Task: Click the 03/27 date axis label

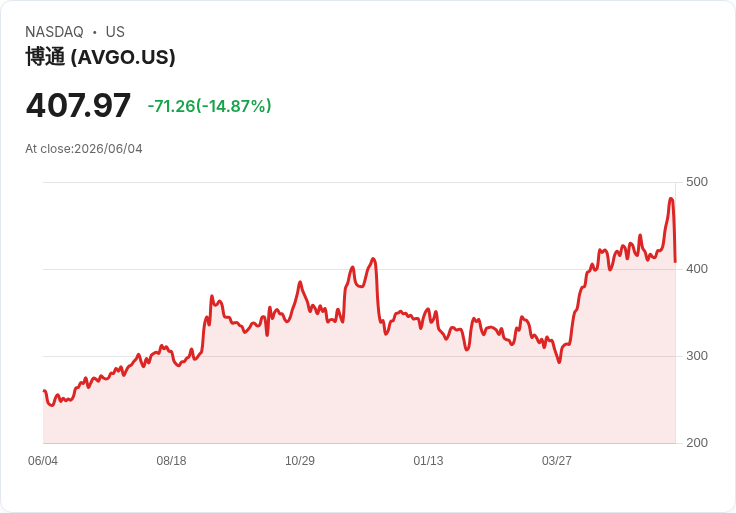Action: click(557, 460)
